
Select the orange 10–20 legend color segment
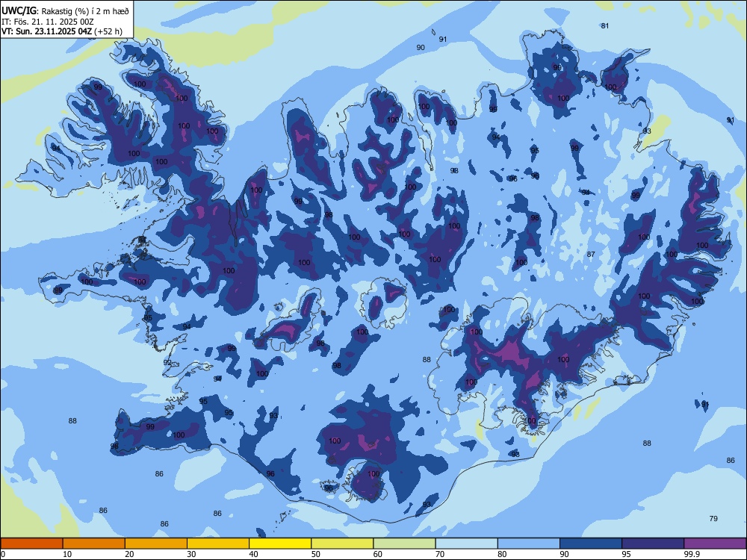94,544
